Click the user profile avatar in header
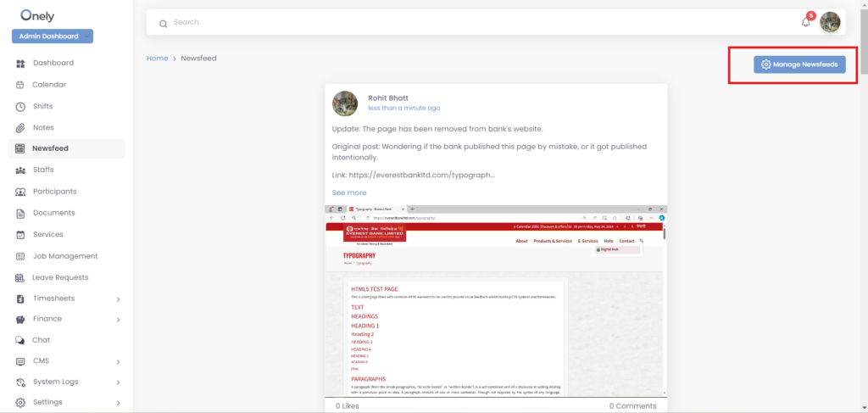Image resolution: width=868 pixels, height=413 pixels. click(830, 22)
